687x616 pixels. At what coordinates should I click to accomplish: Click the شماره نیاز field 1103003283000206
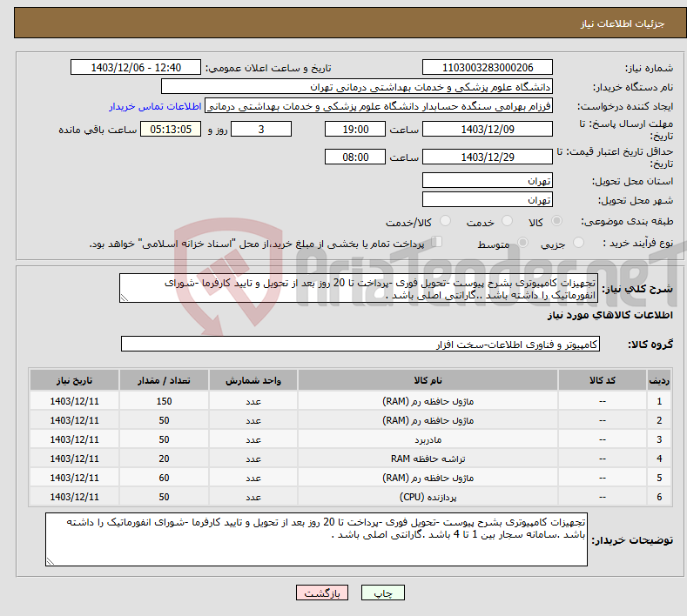[488, 67]
